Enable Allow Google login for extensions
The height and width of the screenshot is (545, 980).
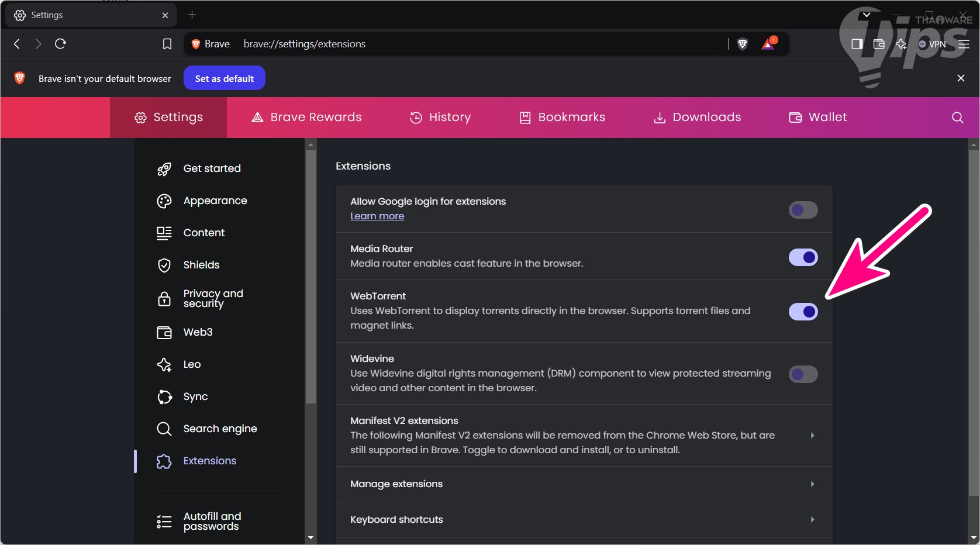pos(803,210)
